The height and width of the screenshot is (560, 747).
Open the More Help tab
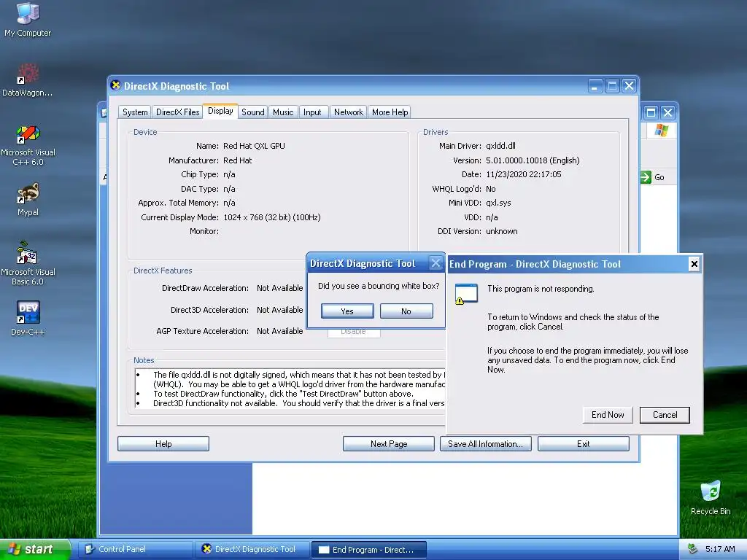[x=390, y=112]
